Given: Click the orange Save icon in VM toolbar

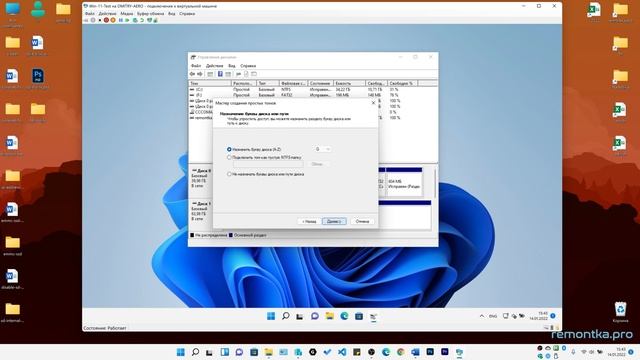Looking at the screenshot, I should [x=113, y=20].
